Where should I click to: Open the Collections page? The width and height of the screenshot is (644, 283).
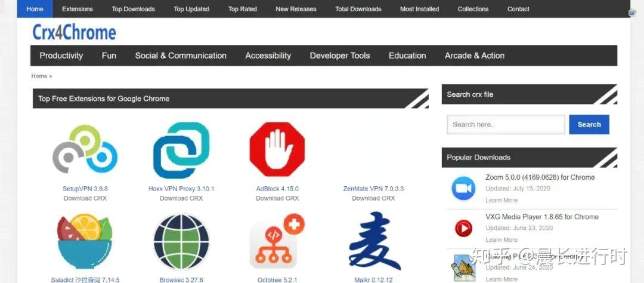[473, 8]
